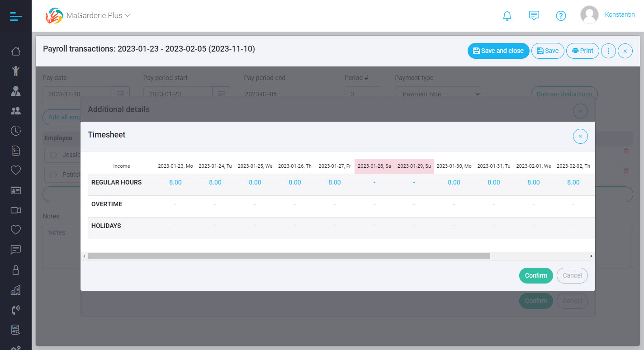Open the phone icon in the sidebar
644x350 pixels.
coord(15,309)
